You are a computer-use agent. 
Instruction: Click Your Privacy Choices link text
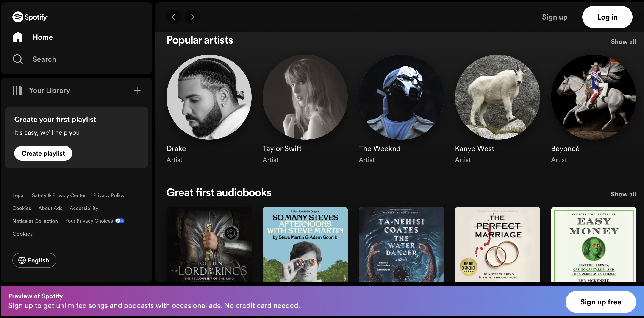click(89, 221)
